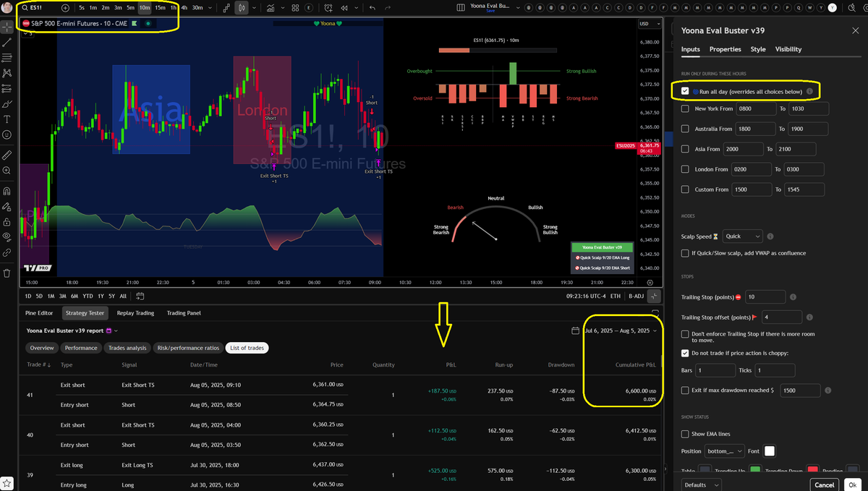Open the Scalp Speed Quick dropdown
Viewport: 868px width, 491px height.
[x=743, y=236]
